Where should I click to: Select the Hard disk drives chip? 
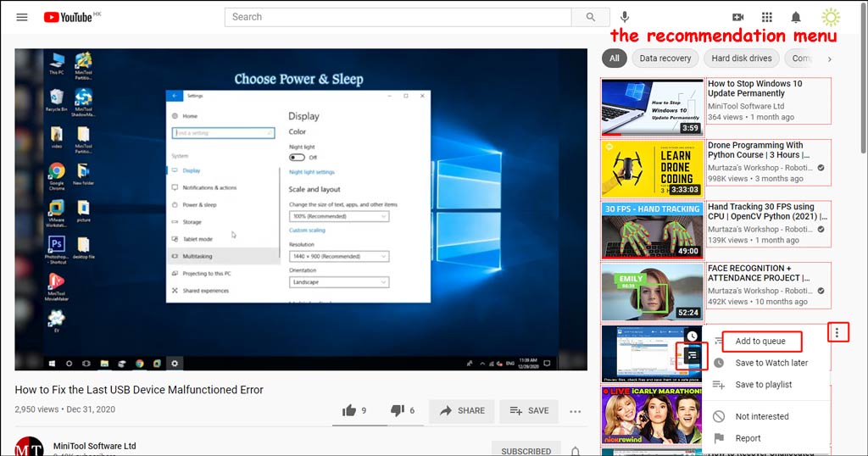click(x=741, y=58)
